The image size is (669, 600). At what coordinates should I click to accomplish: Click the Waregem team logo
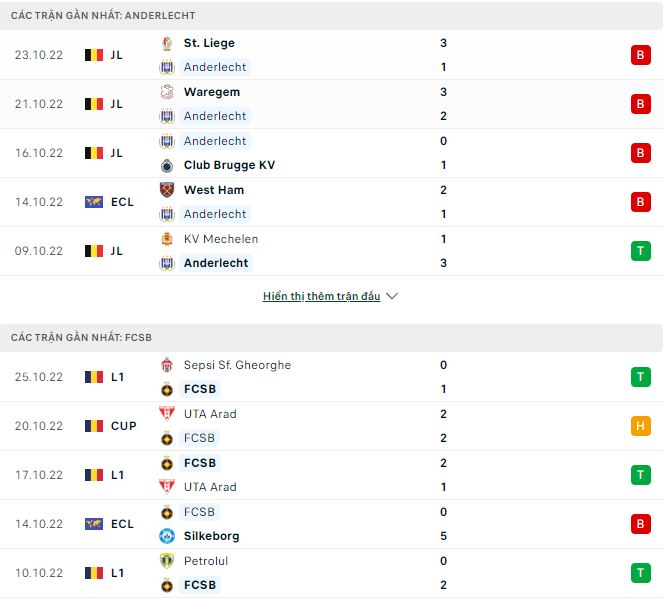166,92
